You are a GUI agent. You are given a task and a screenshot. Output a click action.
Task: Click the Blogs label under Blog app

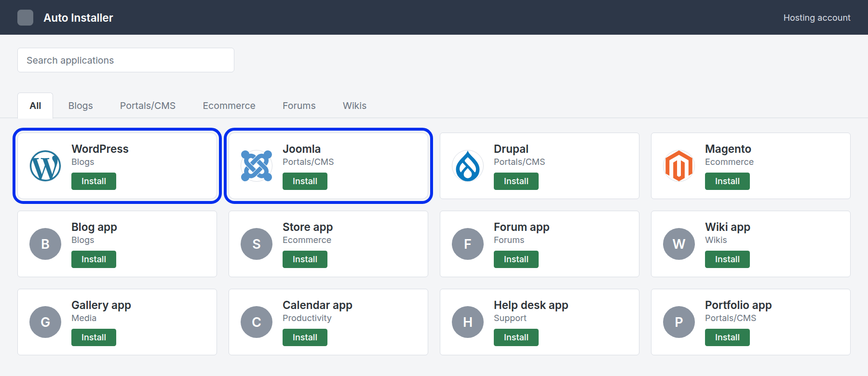(82, 241)
